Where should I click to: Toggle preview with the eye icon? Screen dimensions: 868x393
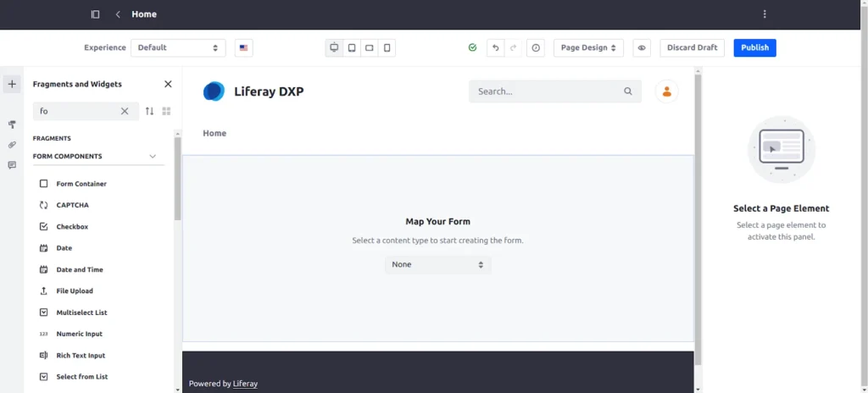coord(642,47)
